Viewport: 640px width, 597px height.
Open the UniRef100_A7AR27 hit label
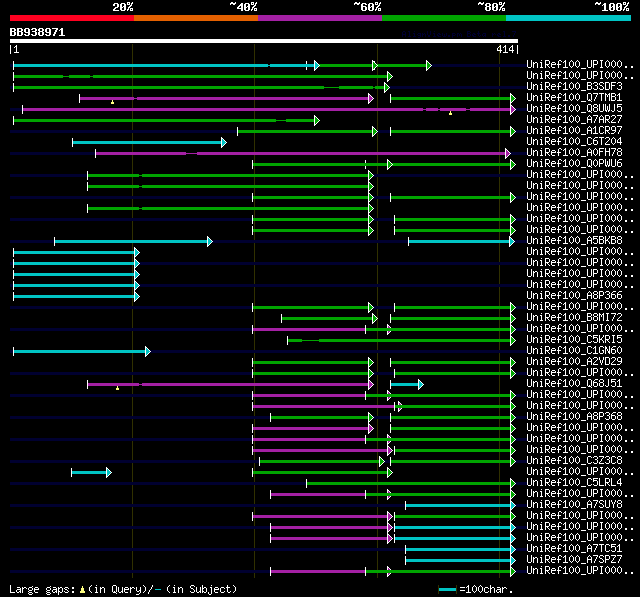(x=574, y=120)
